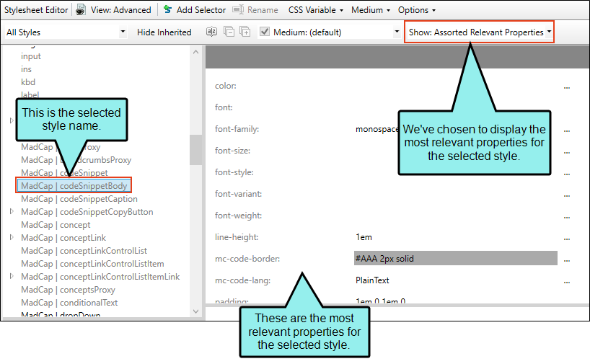Expand all property groups icon

(x=245, y=32)
